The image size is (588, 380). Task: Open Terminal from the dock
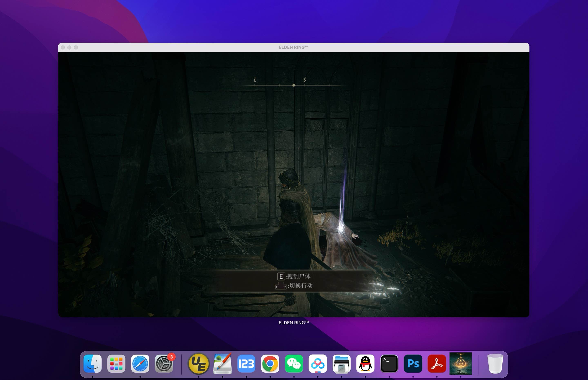pyautogui.click(x=389, y=363)
